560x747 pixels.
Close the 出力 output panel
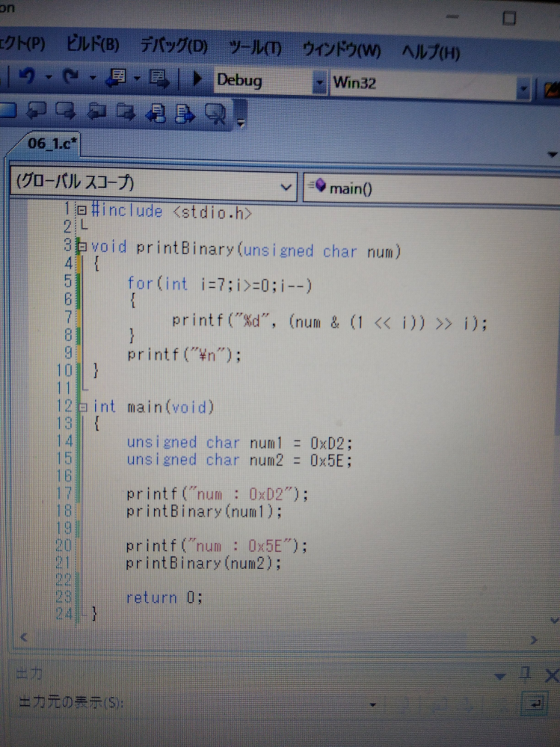coord(552,675)
